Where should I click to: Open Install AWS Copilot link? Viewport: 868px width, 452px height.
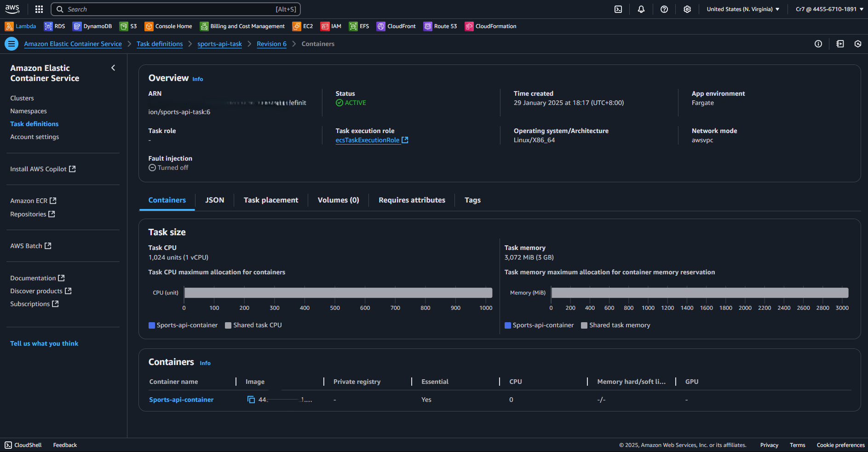pyautogui.click(x=43, y=169)
